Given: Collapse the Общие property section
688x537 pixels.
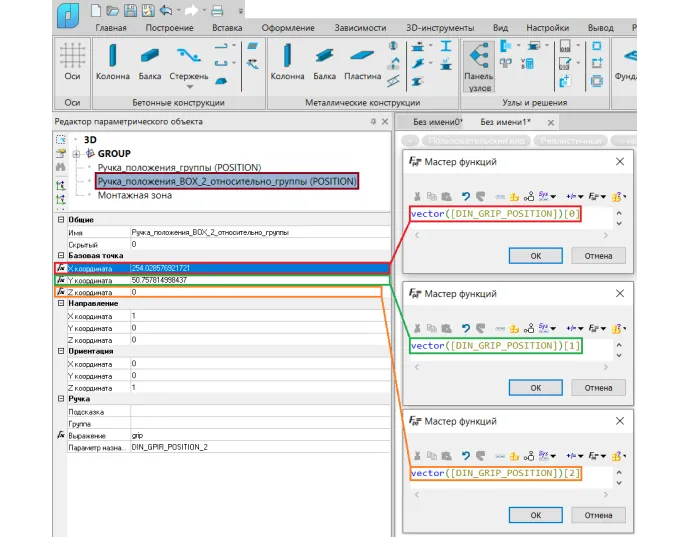Looking at the screenshot, I should (61, 219).
